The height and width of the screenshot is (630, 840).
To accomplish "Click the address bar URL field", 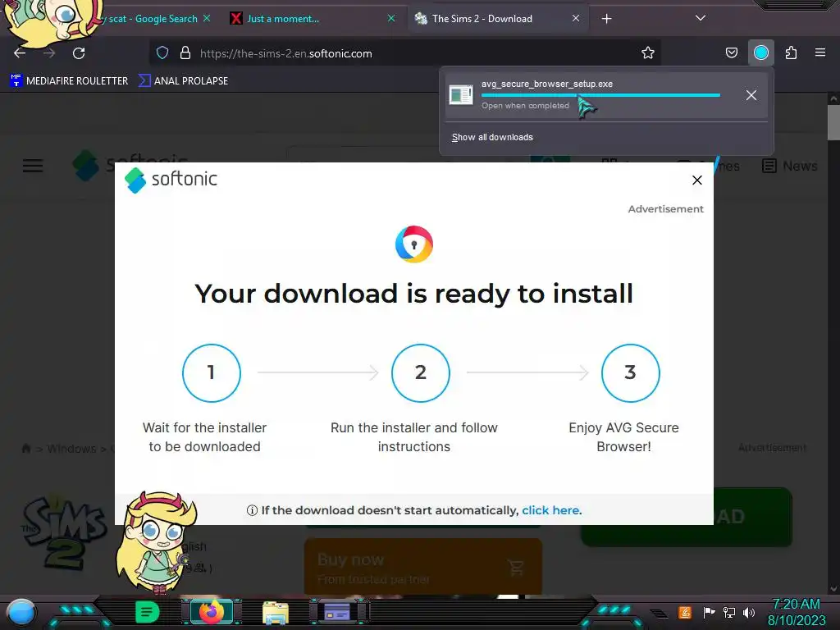I will coord(404,53).
